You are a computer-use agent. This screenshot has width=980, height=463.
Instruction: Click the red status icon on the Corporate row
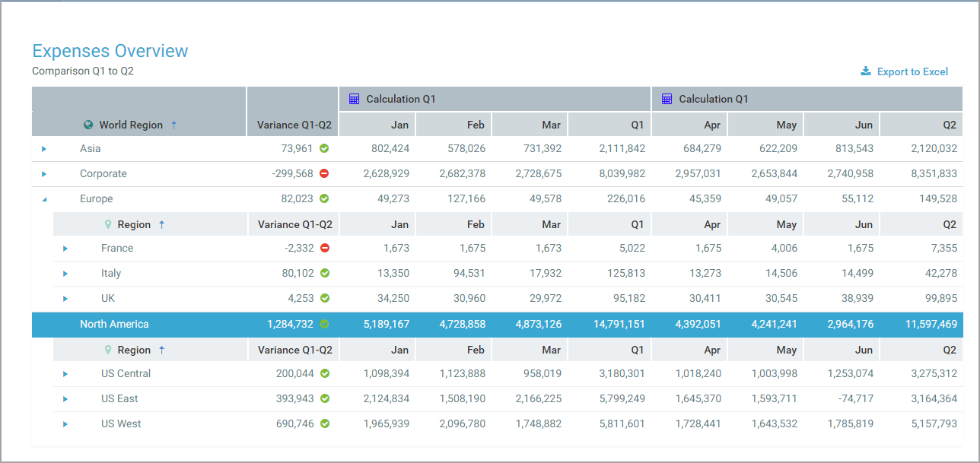pyautogui.click(x=323, y=173)
